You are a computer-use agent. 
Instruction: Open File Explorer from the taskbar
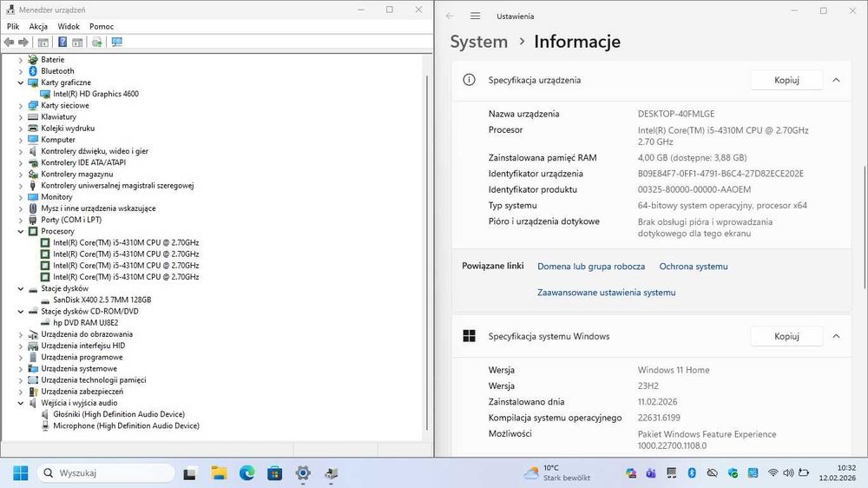click(x=220, y=473)
